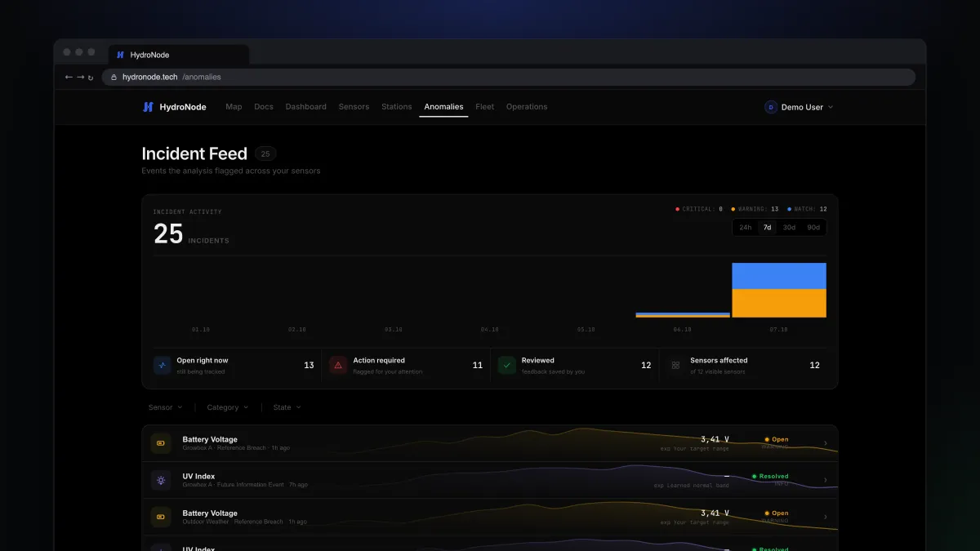Click the HydroNode logo icon in navbar
This screenshot has width=980, height=551.
(x=148, y=107)
